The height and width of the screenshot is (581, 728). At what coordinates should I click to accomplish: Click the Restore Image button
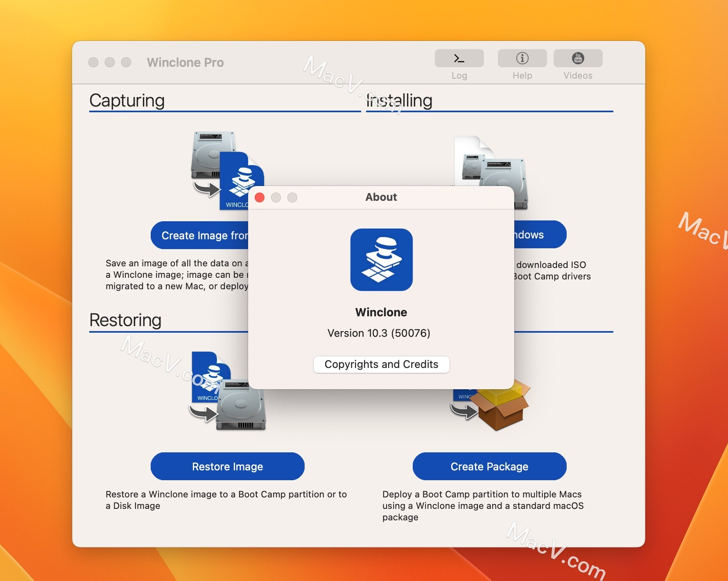point(227,466)
